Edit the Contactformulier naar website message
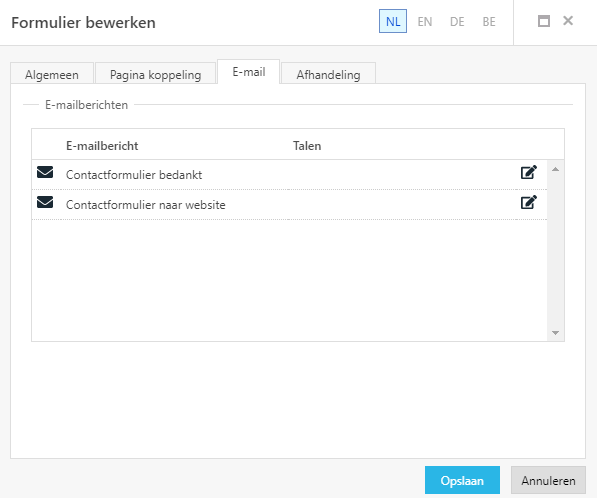 (529, 202)
